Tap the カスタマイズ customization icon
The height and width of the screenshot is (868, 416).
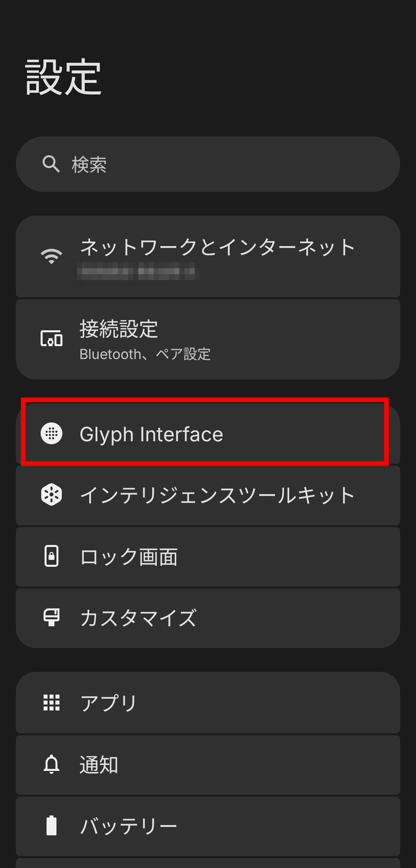tap(51, 617)
